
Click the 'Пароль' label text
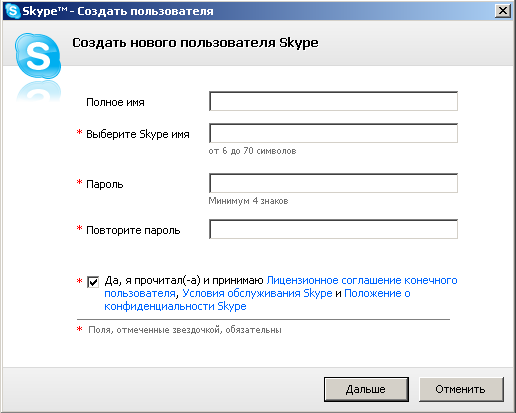[105, 184]
